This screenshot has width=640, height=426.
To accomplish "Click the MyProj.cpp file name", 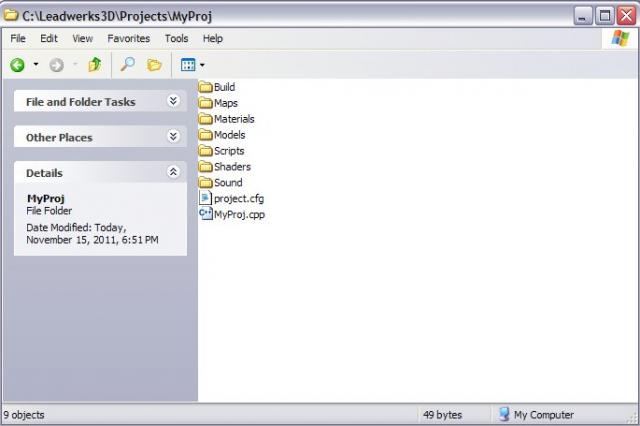I will [239, 215].
